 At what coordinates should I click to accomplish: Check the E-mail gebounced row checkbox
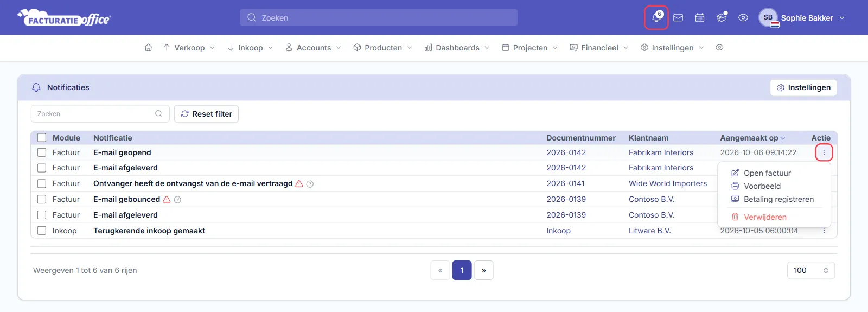(42, 199)
